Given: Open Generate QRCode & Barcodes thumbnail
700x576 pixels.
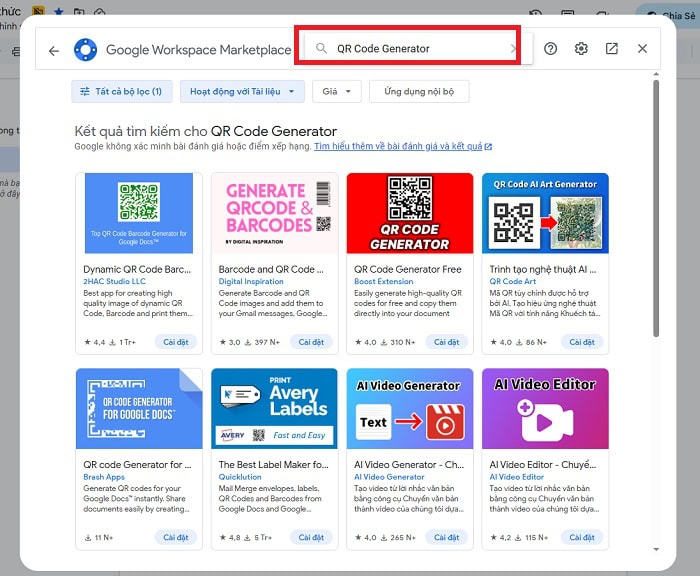Looking at the screenshot, I should pyautogui.click(x=275, y=213).
